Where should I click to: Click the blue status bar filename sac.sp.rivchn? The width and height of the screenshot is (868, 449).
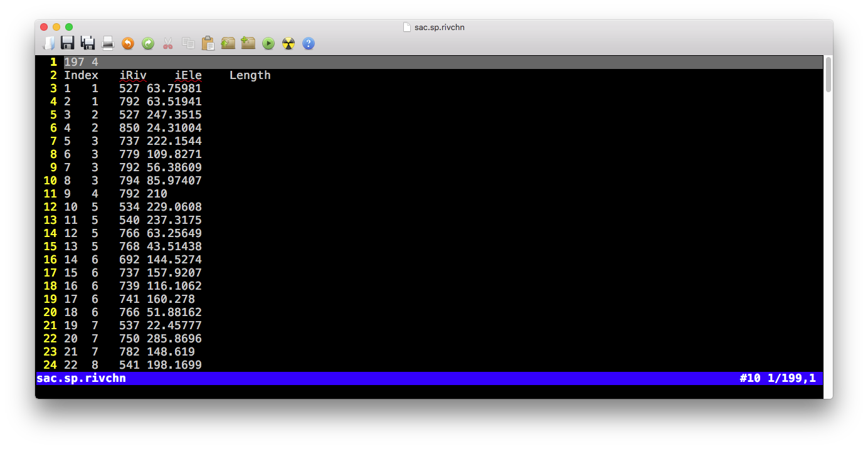point(82,378)
